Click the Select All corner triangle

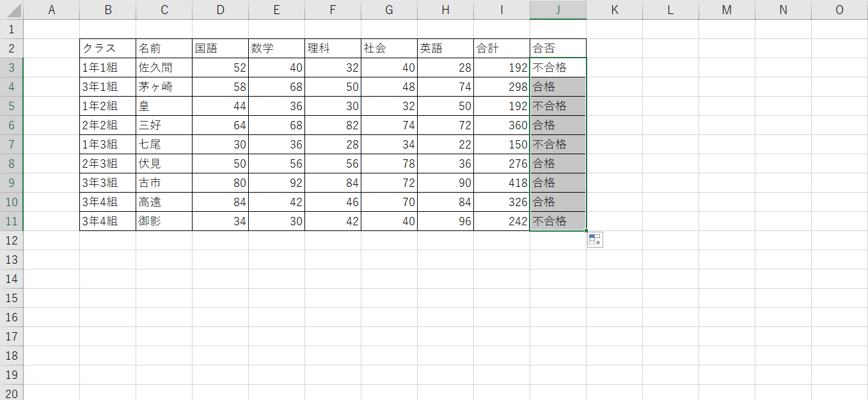[12, 10]
